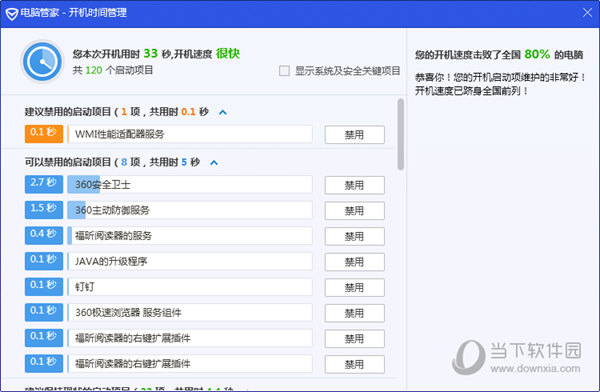Disable 钉钉 startup item

[355, 287]
